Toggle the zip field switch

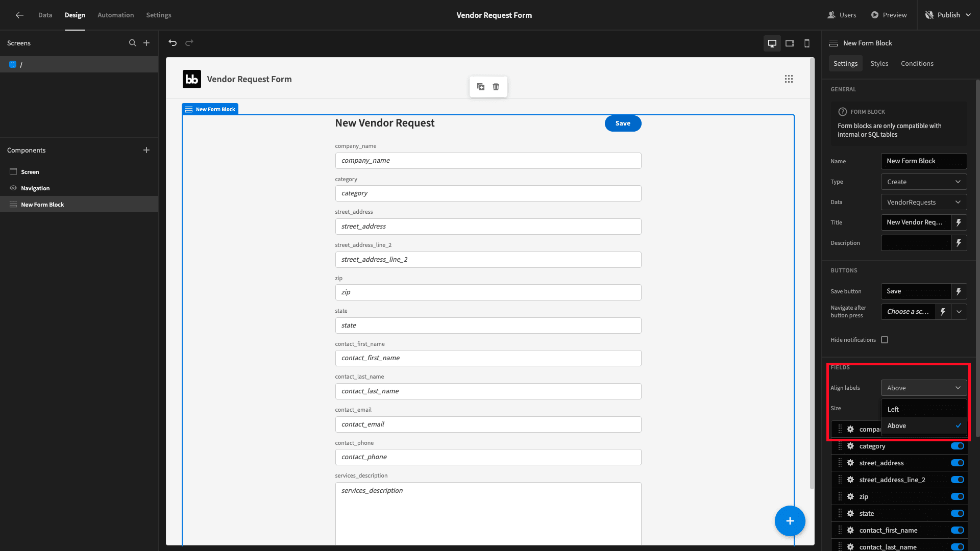957,496
